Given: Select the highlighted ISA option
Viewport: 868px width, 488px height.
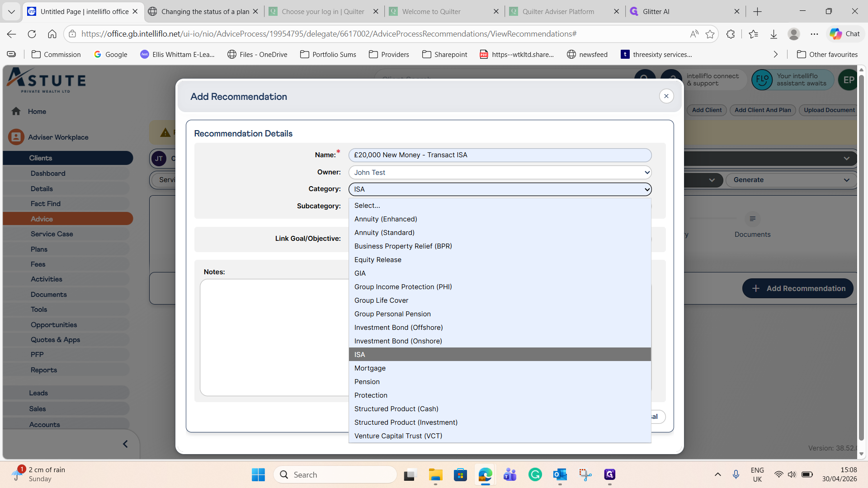Looking at the screenshot, I should [x=500, y=354].
